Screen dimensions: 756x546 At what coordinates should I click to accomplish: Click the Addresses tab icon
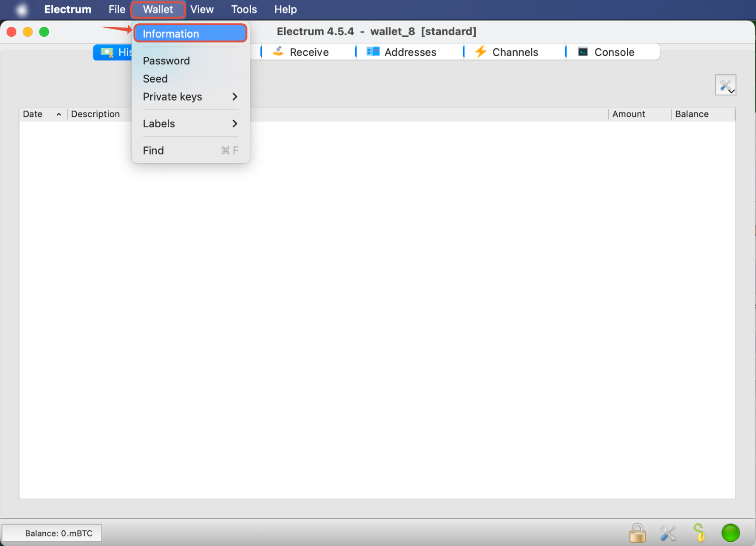373,52
